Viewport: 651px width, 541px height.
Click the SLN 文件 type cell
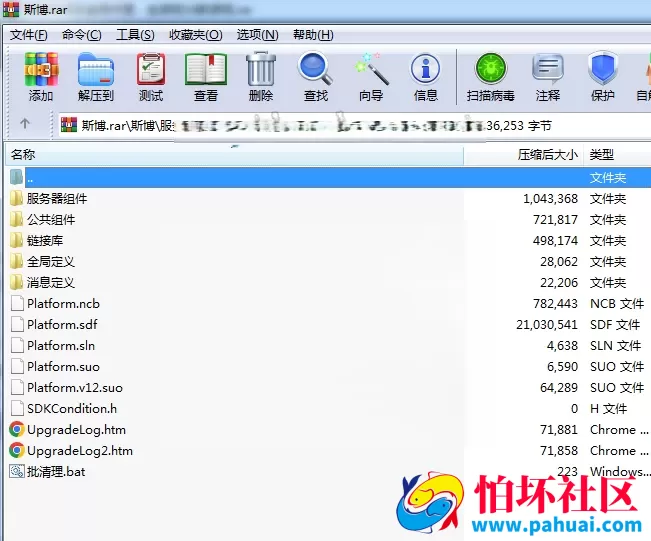click(x=615, y=346)
